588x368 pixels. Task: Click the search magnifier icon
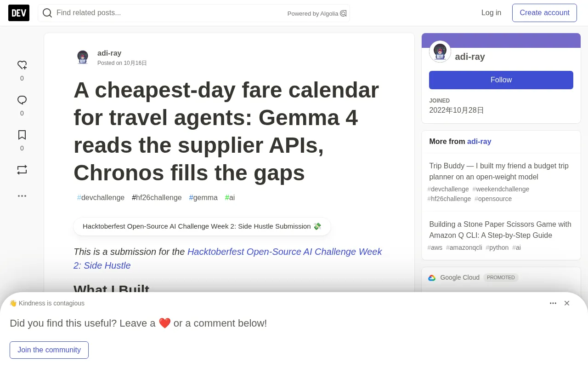pyautogui.click(x=47, y=13)
